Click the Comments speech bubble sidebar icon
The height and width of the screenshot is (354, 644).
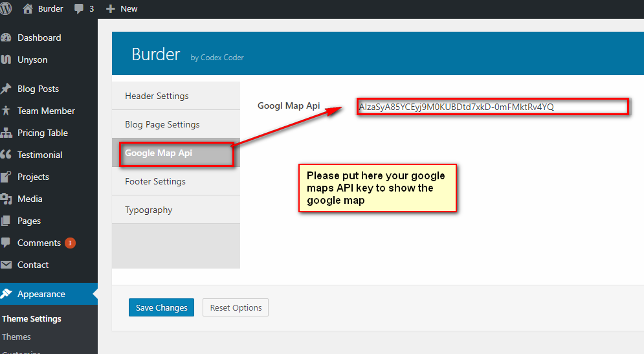point(5,243)
